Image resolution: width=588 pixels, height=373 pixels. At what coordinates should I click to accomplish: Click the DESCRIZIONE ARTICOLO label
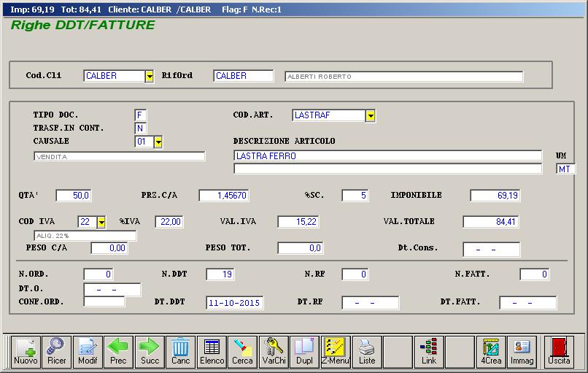click(284, 141)
